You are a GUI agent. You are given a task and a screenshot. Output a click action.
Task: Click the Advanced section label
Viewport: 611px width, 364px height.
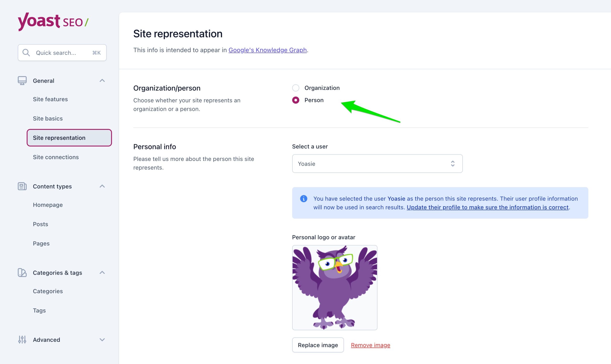pyautogui.click(x=46, y=340)
